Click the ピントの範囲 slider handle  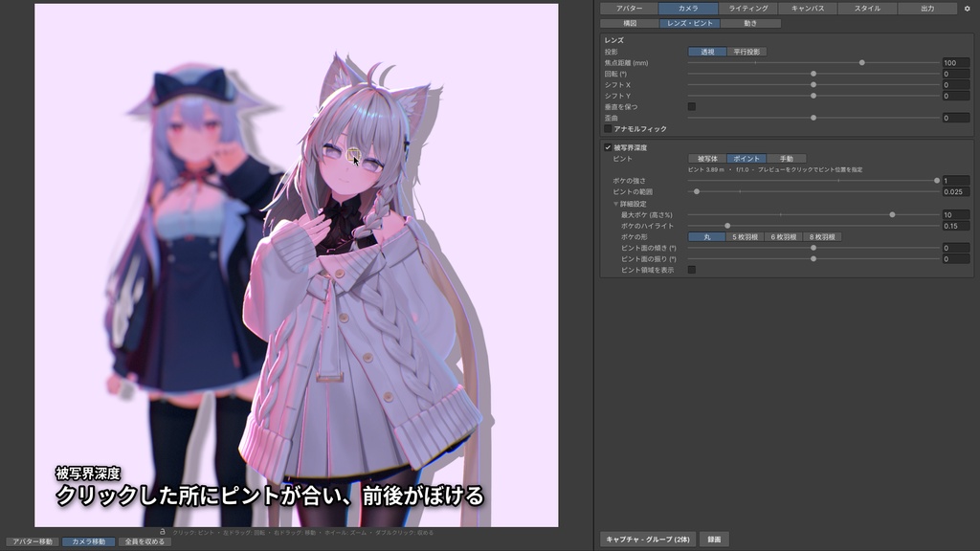tap(697, 191)
